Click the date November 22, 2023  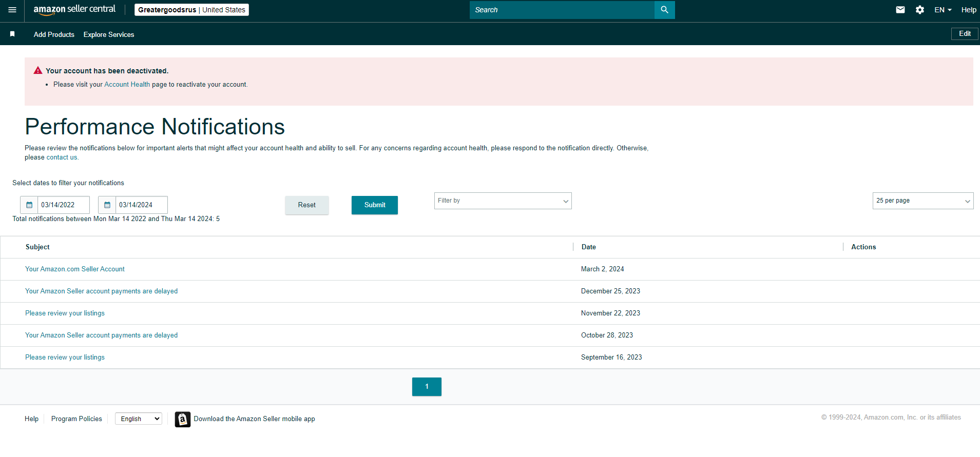610,313
